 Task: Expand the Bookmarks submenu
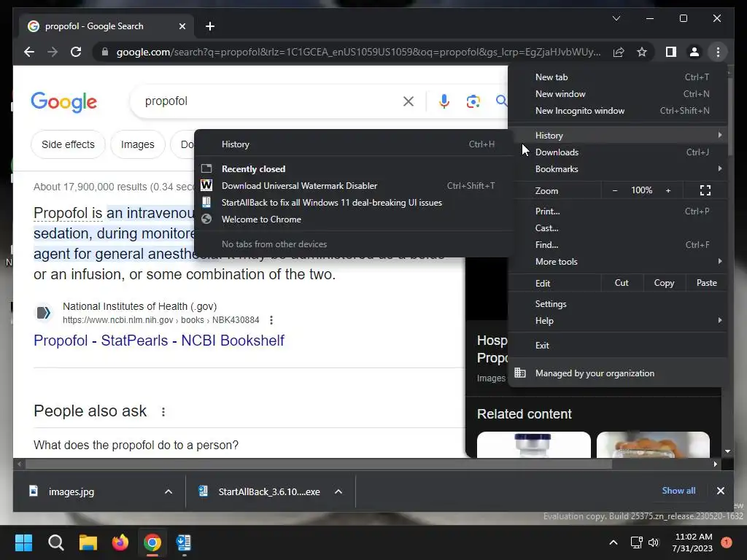click(618, 168)
